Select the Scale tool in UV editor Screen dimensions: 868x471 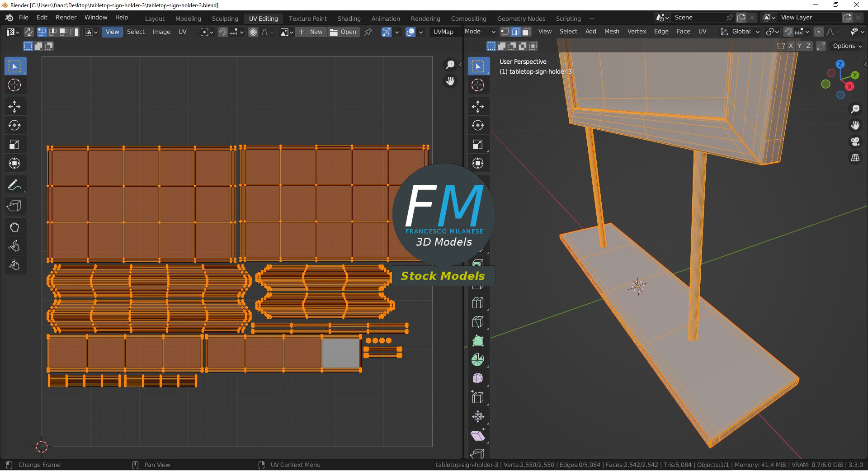tap(14, 144)
